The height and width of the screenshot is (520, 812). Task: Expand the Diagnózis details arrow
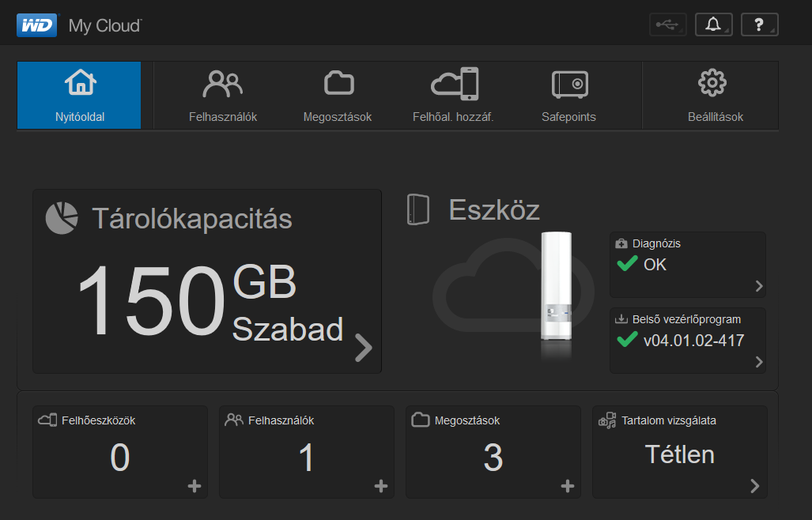pos(759,286)
